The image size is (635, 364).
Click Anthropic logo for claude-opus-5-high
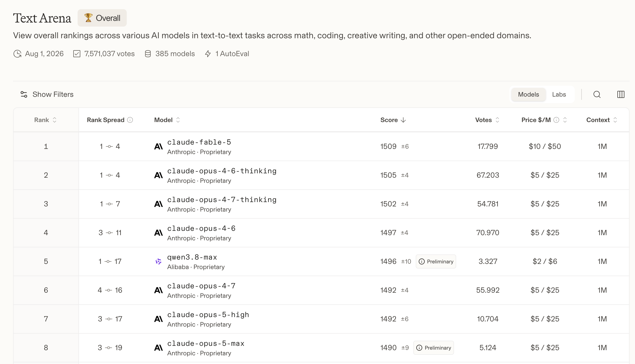click(158, 319)
